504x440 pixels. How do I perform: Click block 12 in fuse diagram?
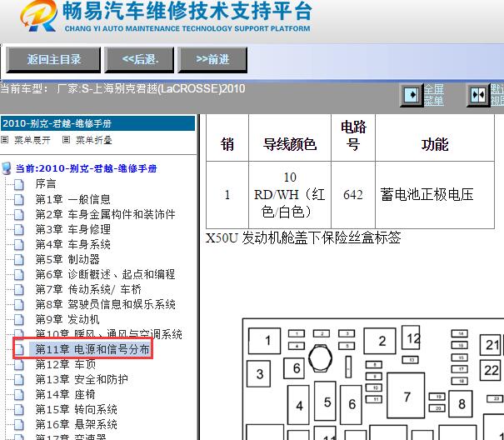(x=412, y=337)
